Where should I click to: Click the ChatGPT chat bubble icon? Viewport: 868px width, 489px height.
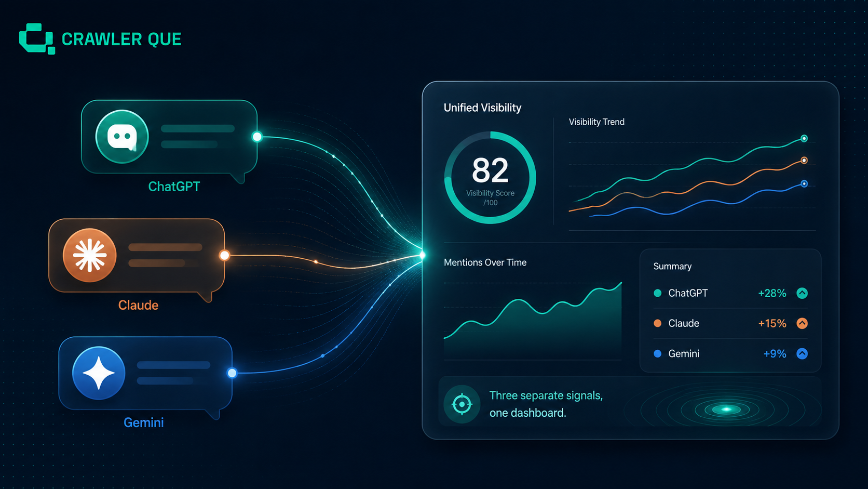click(122, 137)
